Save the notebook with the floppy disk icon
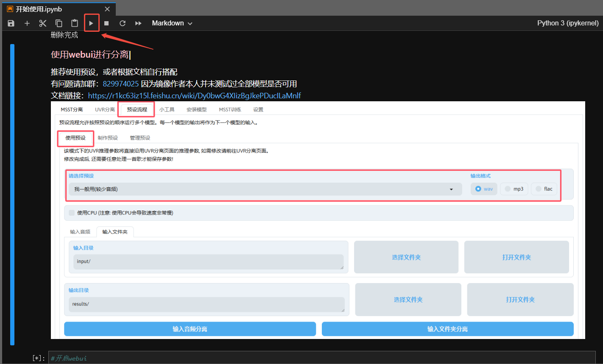Viewport: 603px width, 364px height. pos(11,23)
